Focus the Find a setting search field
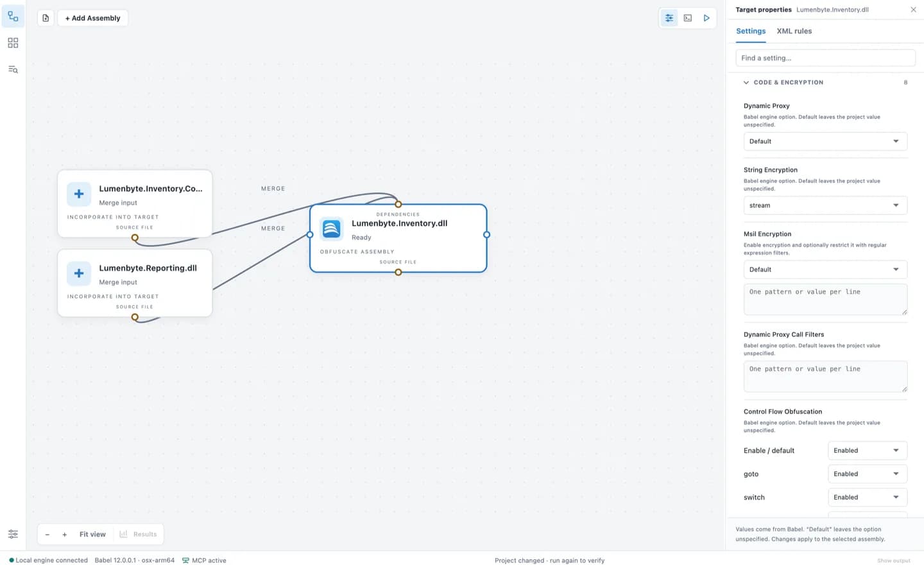Image resolution: width=924 pixels, height=570 pixels. [x=825, y=58]
